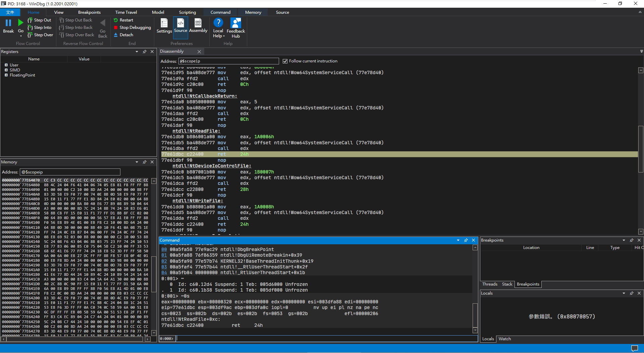Click Step Out Back
The width and height of the screenshot is (644, 353).
tap(75, 20)
